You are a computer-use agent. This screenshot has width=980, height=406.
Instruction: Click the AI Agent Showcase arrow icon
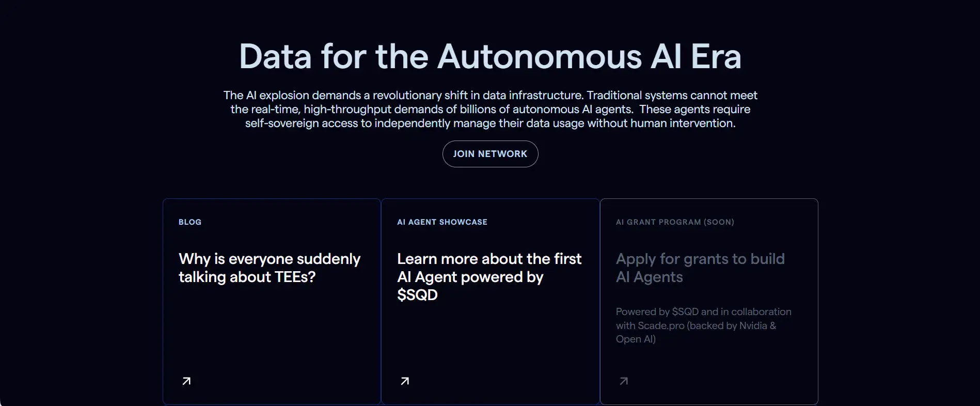click(x=405, y=381)
